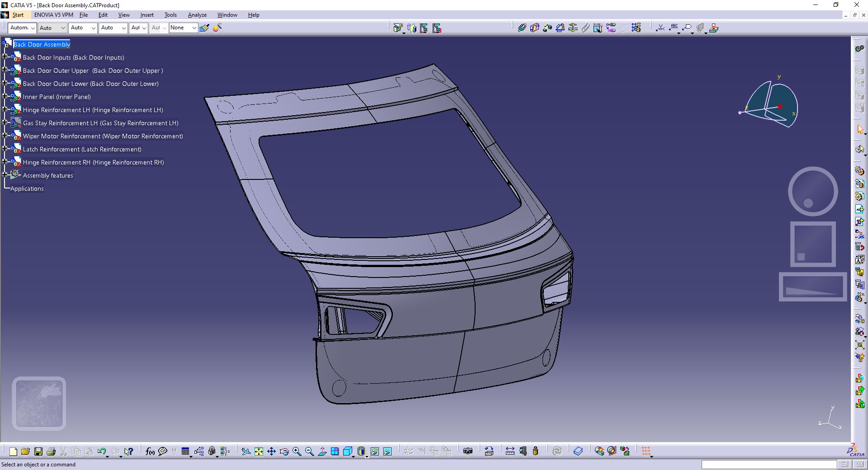Click the Capture camera icon
Screen dimensions: 868x470
468,451
